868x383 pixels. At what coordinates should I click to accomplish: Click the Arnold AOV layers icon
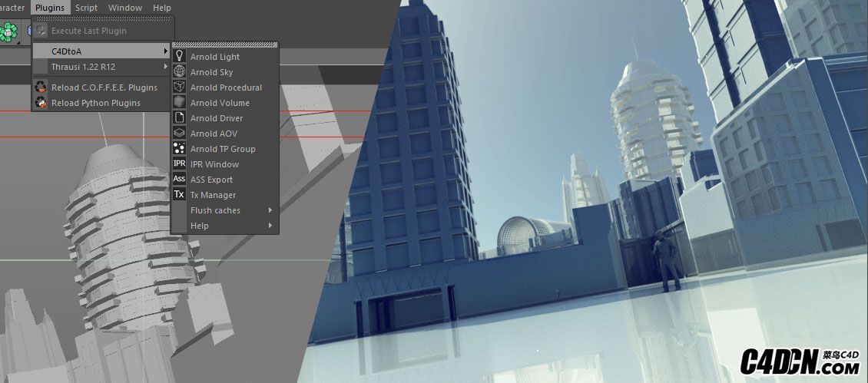[179, 134]
